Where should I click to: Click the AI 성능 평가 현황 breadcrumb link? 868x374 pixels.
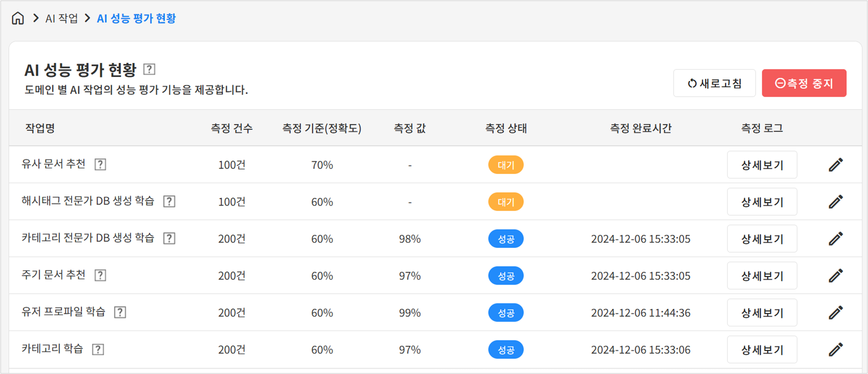tap(136, 18)
